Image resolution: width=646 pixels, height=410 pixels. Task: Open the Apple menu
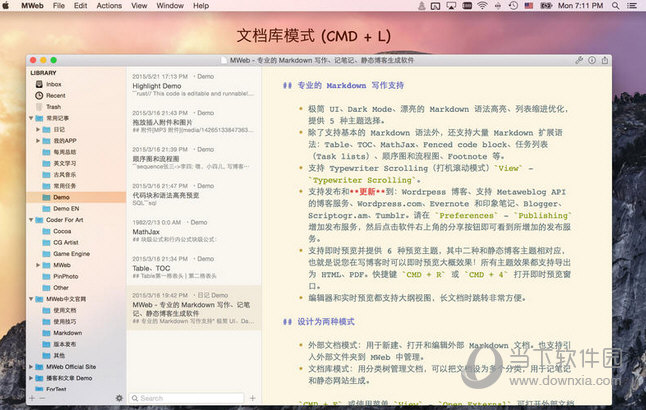6,6
